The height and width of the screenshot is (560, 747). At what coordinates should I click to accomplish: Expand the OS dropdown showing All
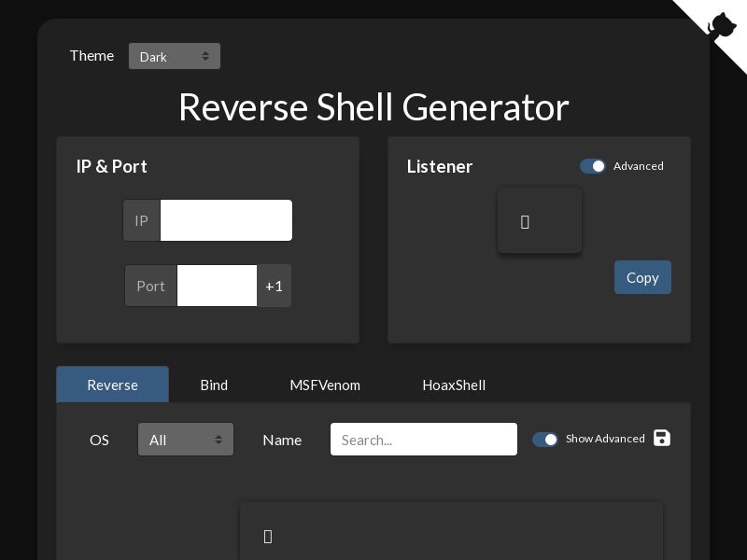click(x=185, y=440)
